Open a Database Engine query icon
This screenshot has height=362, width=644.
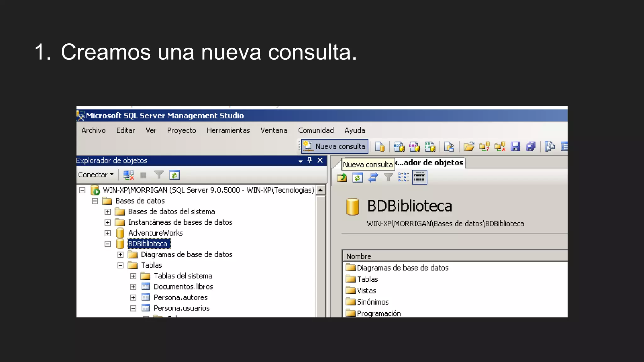[380, 146]
